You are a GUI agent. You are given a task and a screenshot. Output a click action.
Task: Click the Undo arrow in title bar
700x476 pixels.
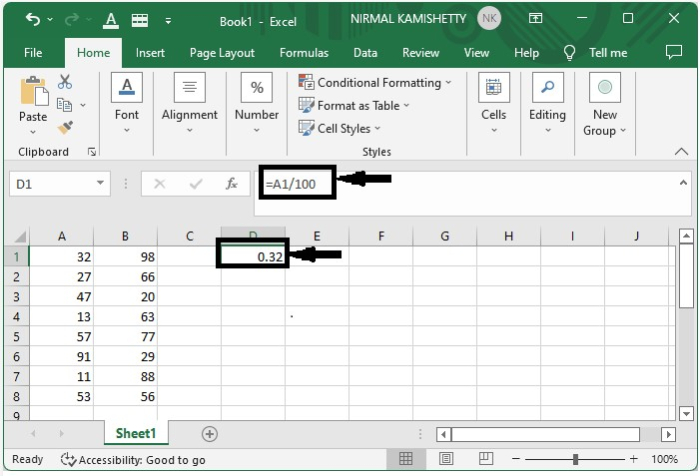tap(33, 19)
